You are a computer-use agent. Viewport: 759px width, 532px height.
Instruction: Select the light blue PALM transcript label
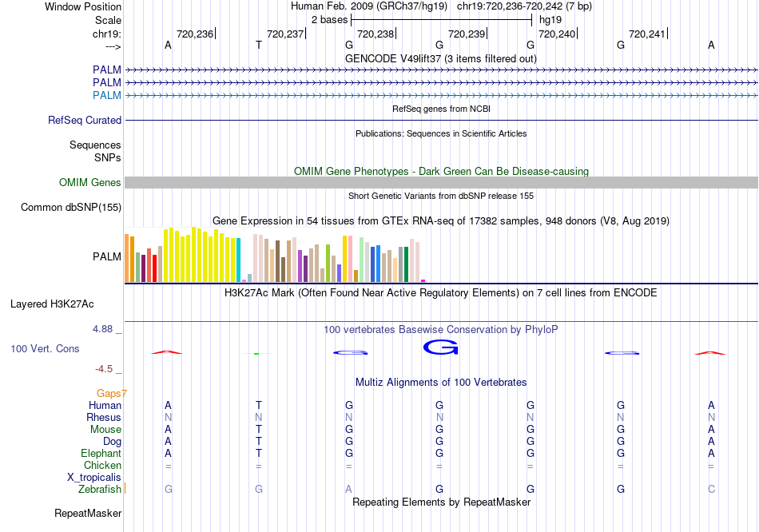[107, 95]
